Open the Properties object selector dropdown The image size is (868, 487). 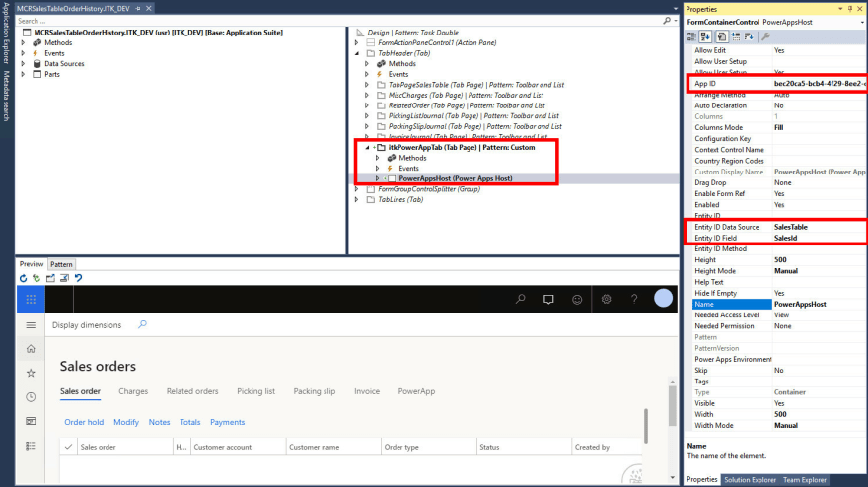coord(862,22)
